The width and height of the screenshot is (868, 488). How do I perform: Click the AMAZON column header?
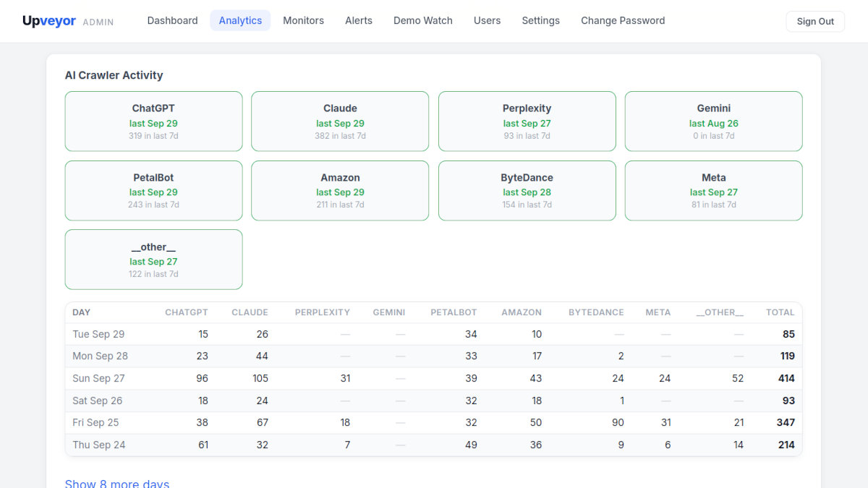tap(522, 312)
